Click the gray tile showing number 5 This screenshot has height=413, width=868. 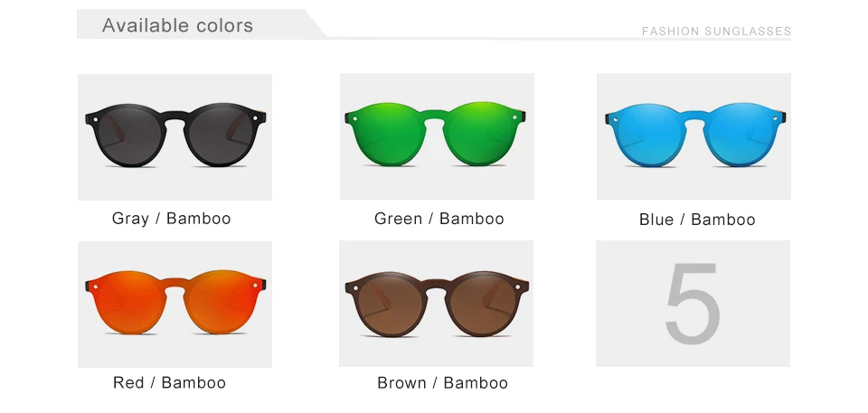click(x=693, y=304)
